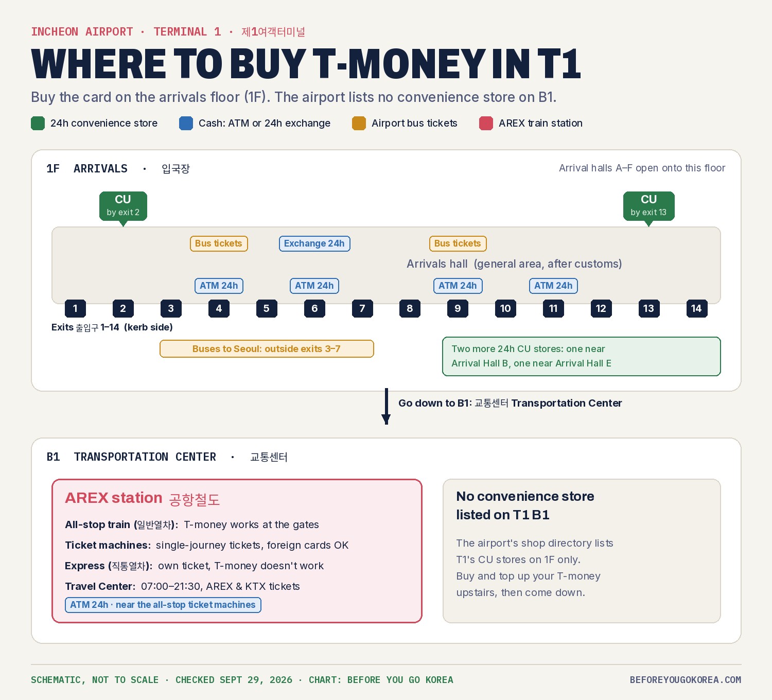Select exit number 2 badge
This screenshot has height=700, width=772.
pyautogui.click(x=123, y=308)
